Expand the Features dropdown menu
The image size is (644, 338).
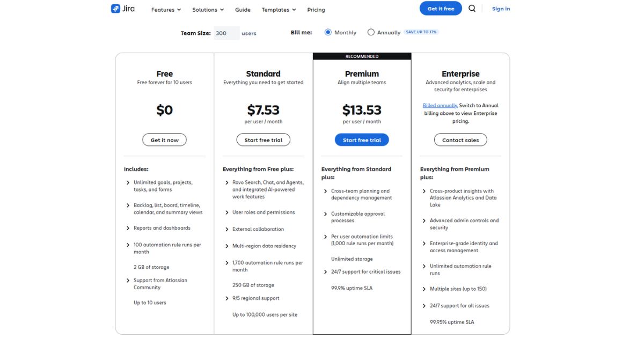click(x=166, y=10)
